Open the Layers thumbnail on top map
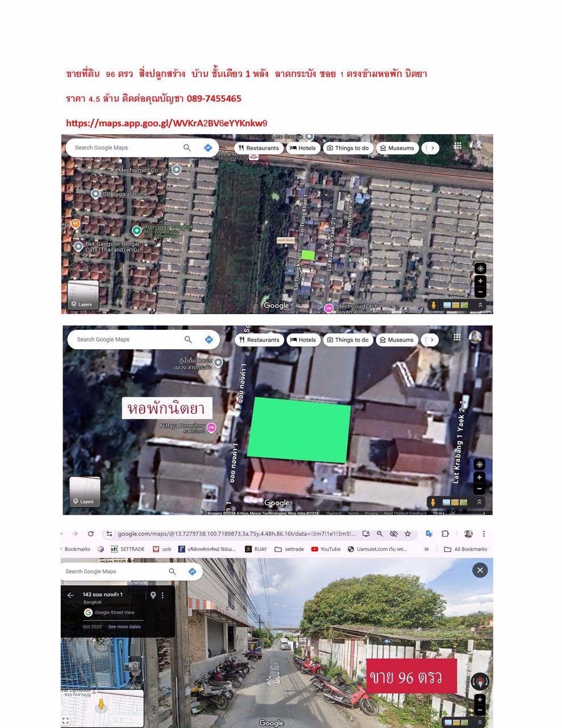Screen dimensions: 562x728 [x=83, y=295]
